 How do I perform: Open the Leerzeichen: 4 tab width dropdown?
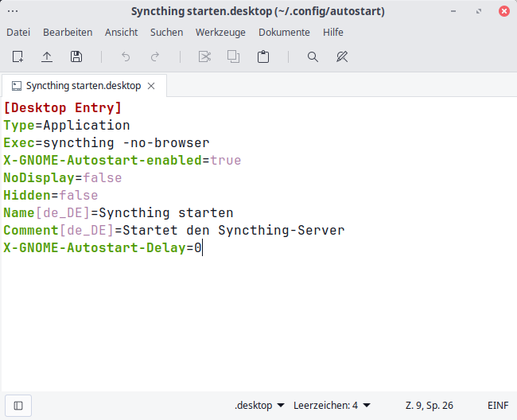[332, 405]
